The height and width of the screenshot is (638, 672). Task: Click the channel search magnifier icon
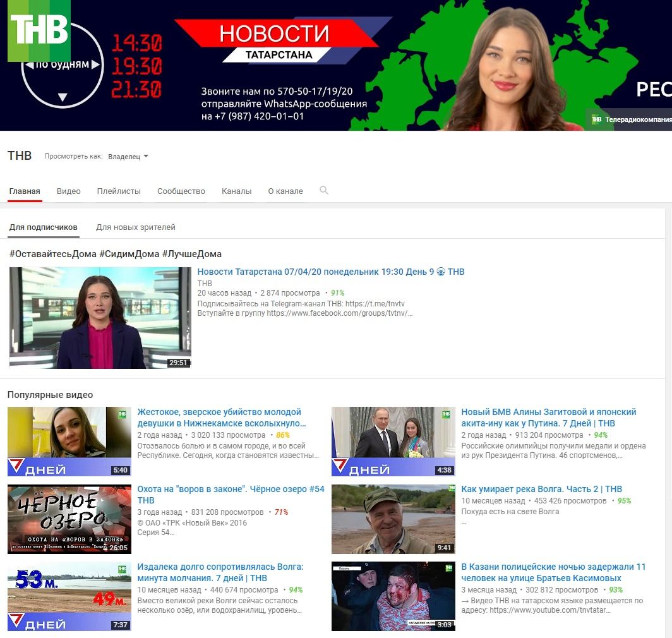[x=324, y=190]
